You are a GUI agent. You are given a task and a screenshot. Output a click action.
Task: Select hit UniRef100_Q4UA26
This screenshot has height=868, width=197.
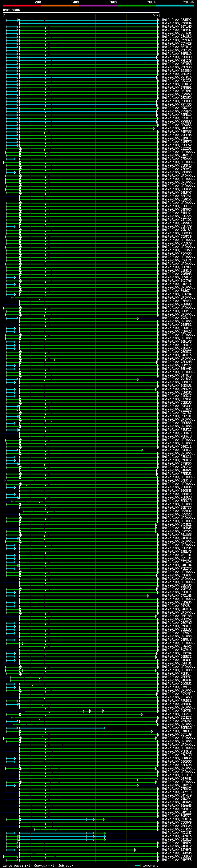pos(177,802)
